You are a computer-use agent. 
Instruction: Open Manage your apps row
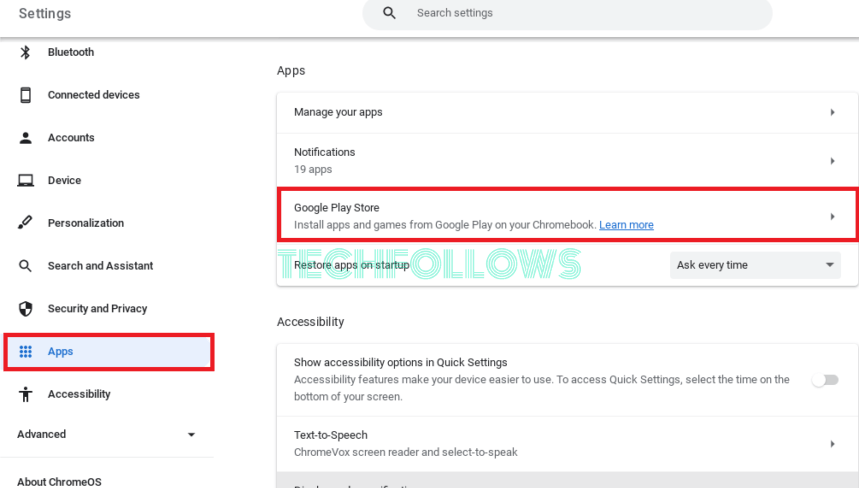[x=567, y=112]
